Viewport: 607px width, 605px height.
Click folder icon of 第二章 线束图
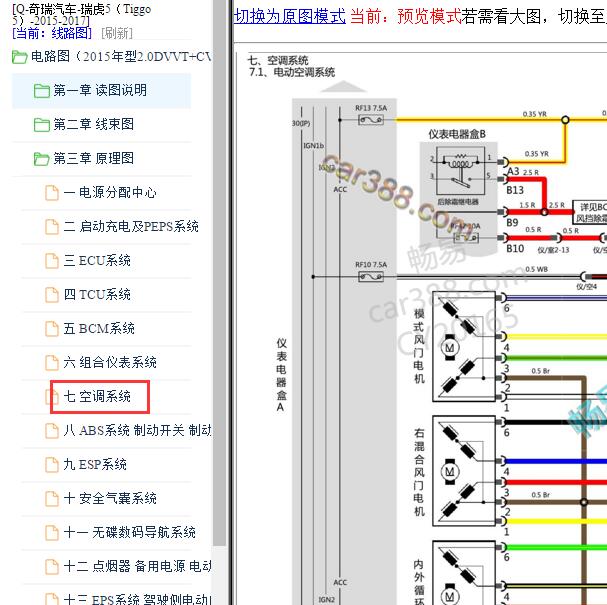coord(41,125)
